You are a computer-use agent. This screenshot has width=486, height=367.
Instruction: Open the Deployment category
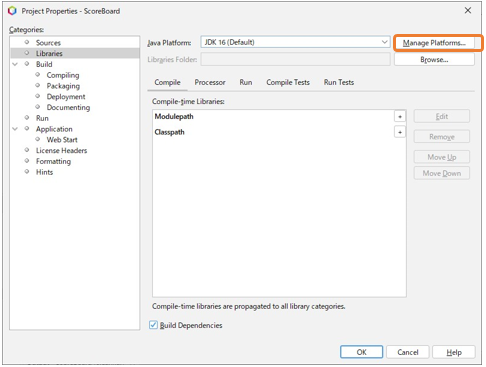pos(66,96)
